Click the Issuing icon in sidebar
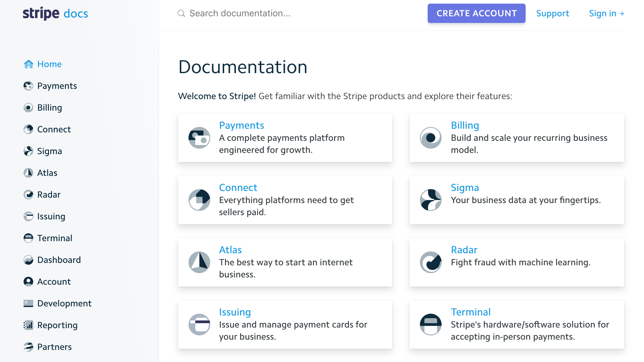This screenshot has height=362, width=644. [x=28, y=216]
